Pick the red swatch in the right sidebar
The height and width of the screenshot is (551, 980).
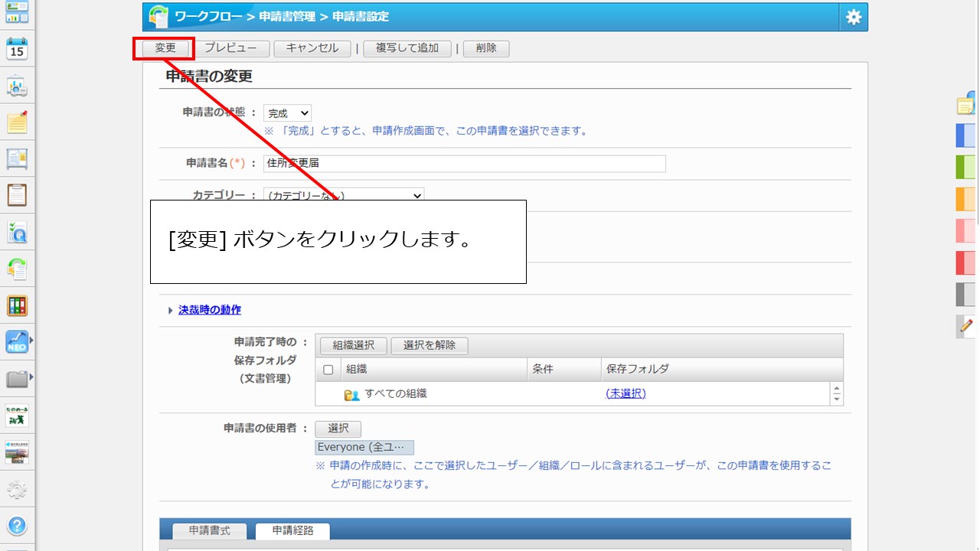(x=963, y=262)
